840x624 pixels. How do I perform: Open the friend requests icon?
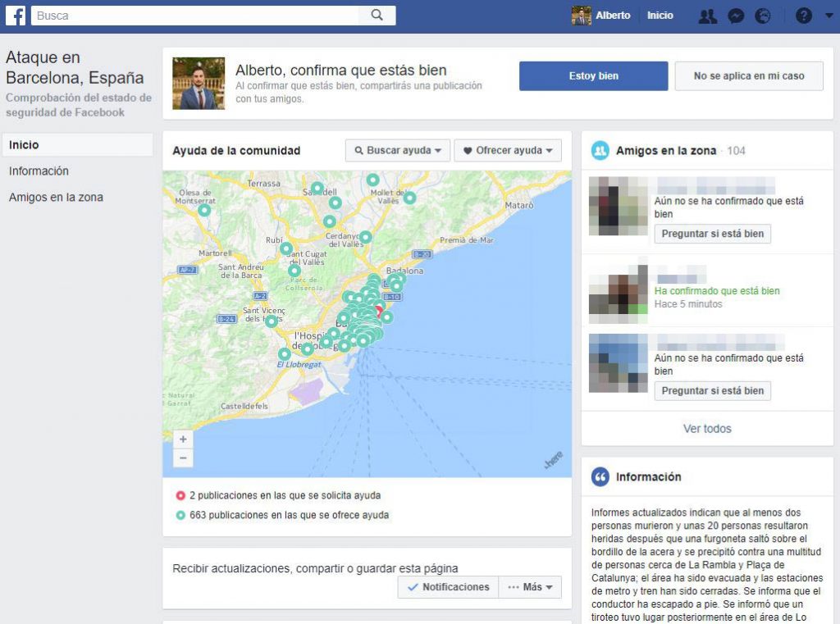(708, 16)
